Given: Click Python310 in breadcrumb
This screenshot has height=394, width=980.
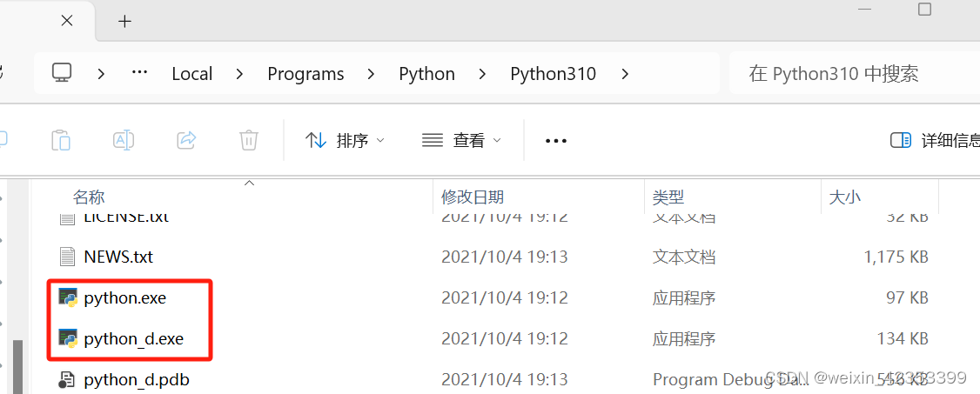Looking at the screenshot, I should click(x=554, y=74).
